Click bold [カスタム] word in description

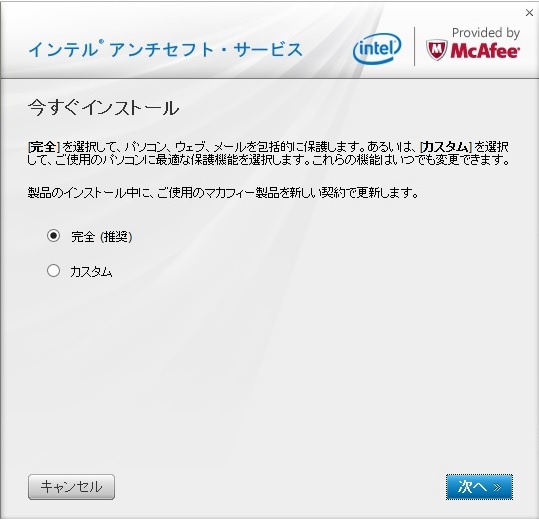click(x=446, y=147)
